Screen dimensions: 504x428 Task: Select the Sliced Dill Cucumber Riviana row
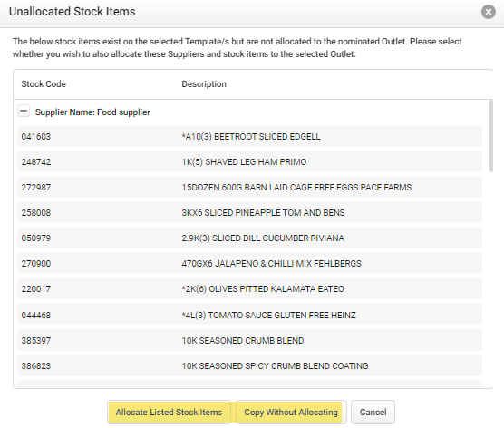coord(249,238)
